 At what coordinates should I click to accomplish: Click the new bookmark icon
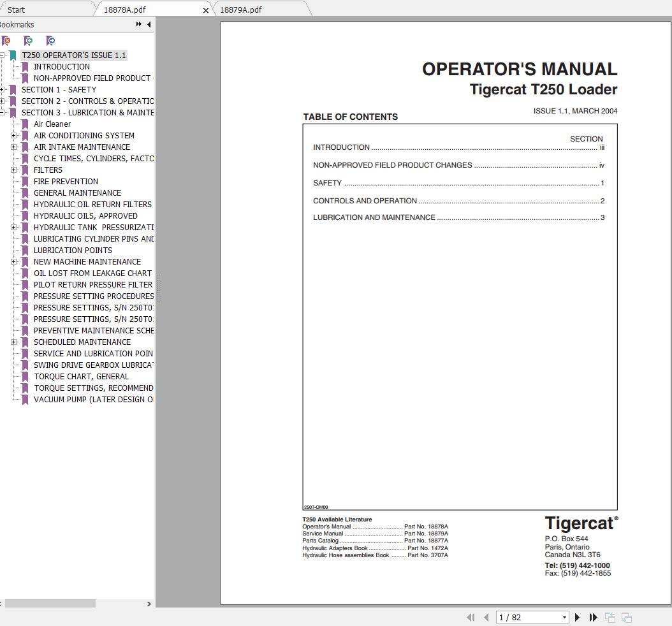tap(28, 41)
